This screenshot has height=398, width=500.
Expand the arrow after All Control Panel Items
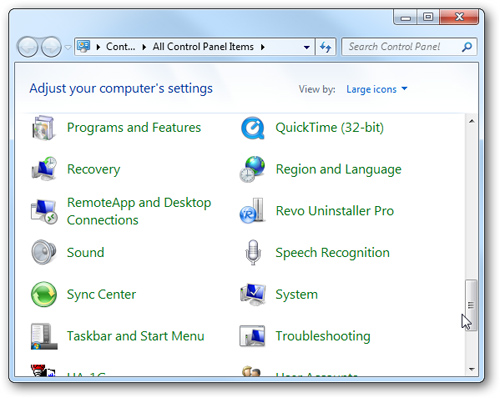point(263,47)
